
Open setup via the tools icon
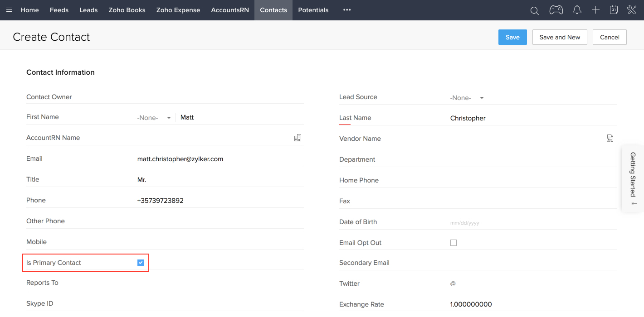coord(632,10)
